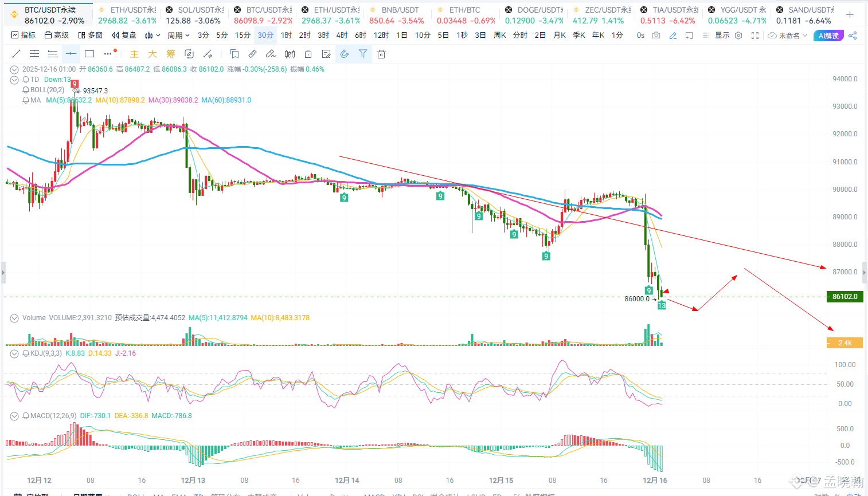Click the share icon
868x496 pixels.
(x=853, y=36)
